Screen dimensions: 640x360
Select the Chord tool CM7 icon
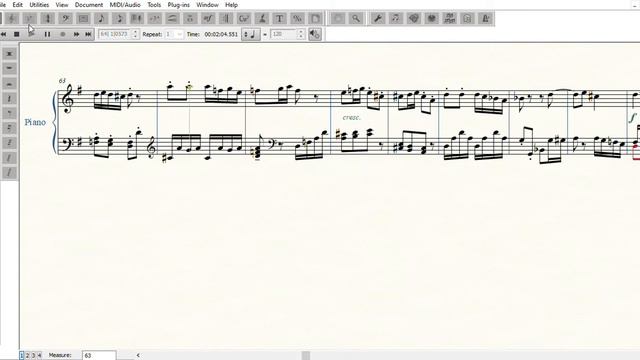[x=244, y=18]
